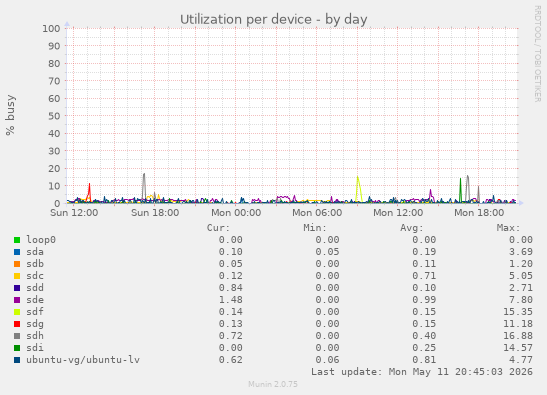Click the % busy y-axis label
The image size is (547, 395).
pyautogui.click(x=10, y=115)
